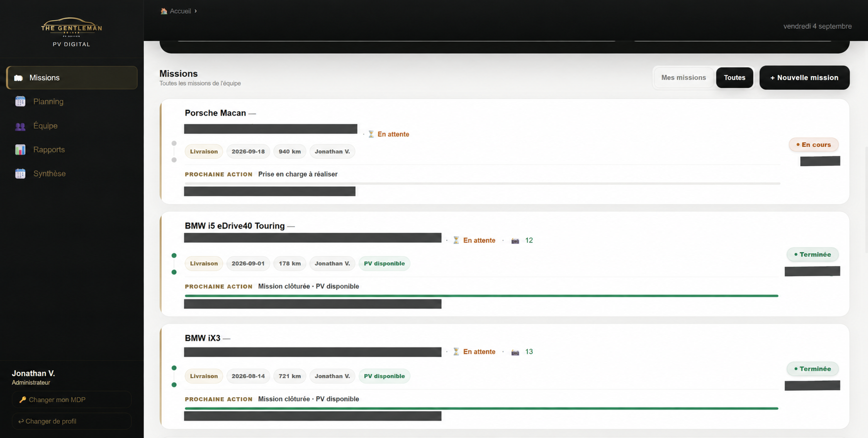Click the Livraison tag on BMW iX3 card
Viewport: 868px width, 438px height.
[204, 376]
